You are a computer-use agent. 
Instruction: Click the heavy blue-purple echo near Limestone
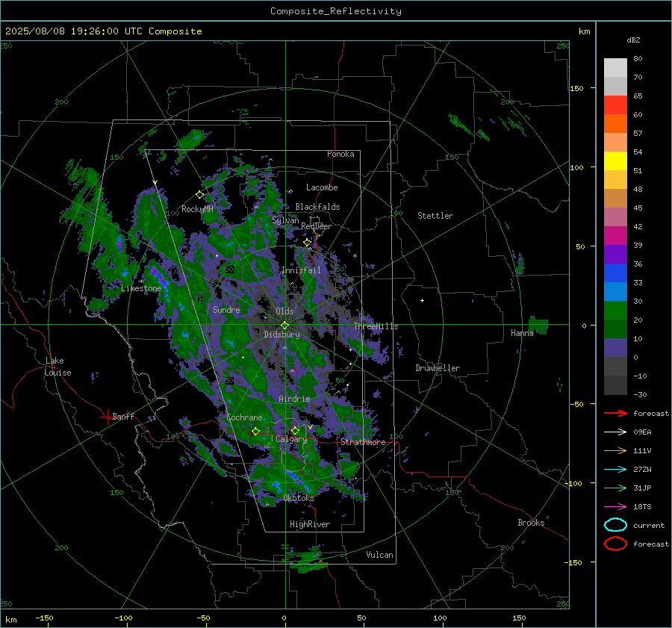(x=158, y=276)
